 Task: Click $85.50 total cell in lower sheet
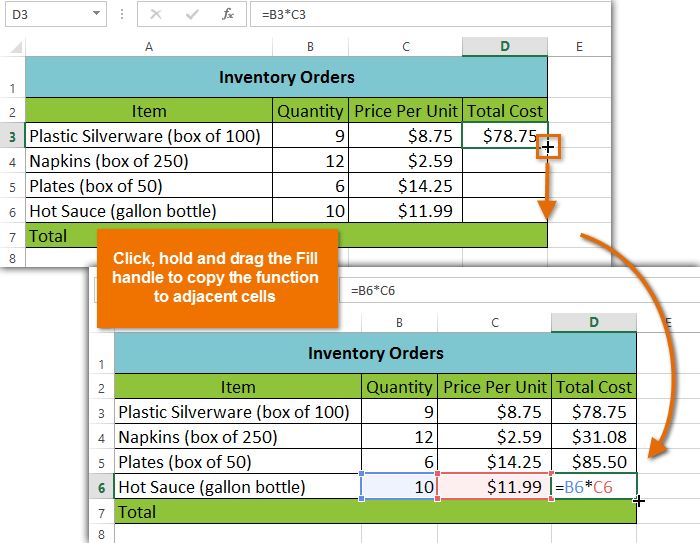click(594, 462)
